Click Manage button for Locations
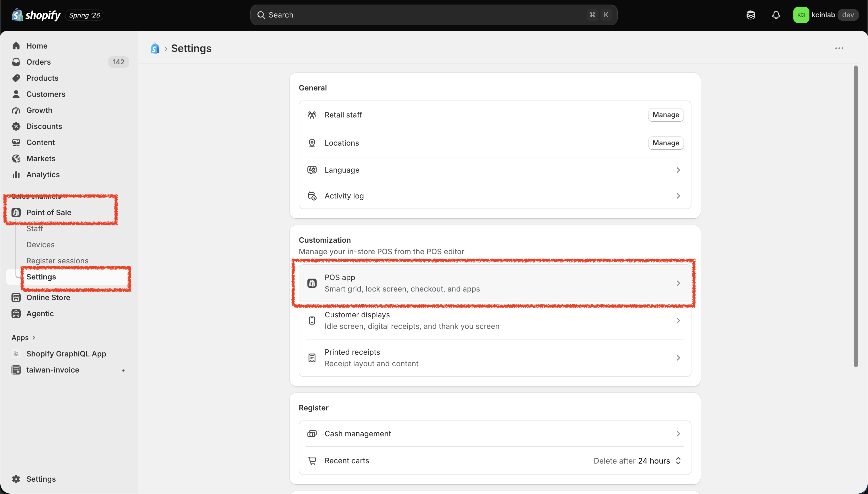This screenshot has height=494, width=868. [666, 143]
